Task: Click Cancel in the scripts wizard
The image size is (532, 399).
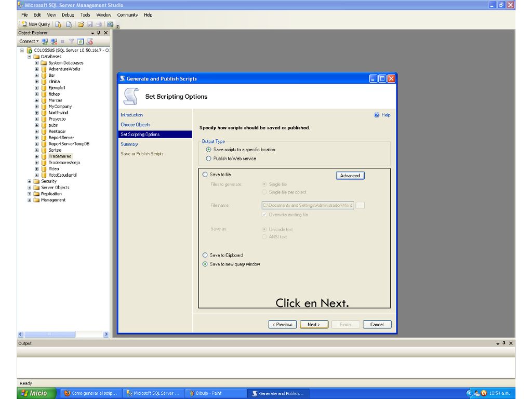Action: pos(377,324)
